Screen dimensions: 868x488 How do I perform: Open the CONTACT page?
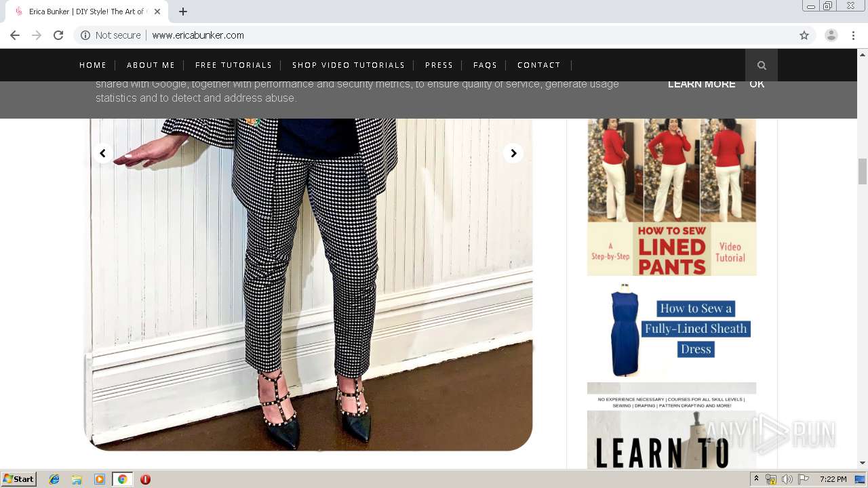coord(538,65)
